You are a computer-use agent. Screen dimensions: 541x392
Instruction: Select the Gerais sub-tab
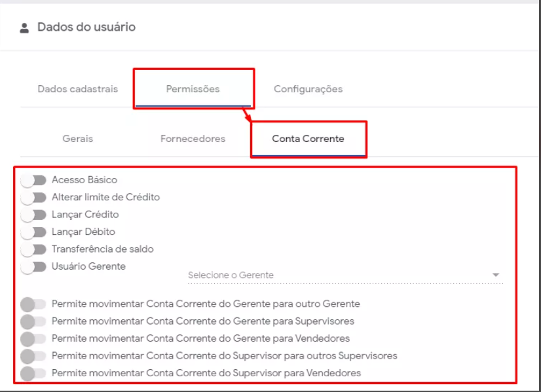77,139
